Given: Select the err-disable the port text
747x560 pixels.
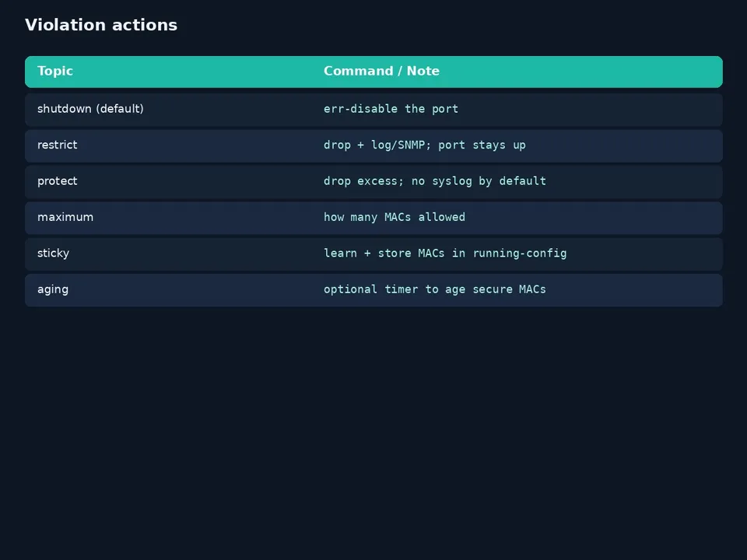Looking at the screenshot, I should [391, 109].
